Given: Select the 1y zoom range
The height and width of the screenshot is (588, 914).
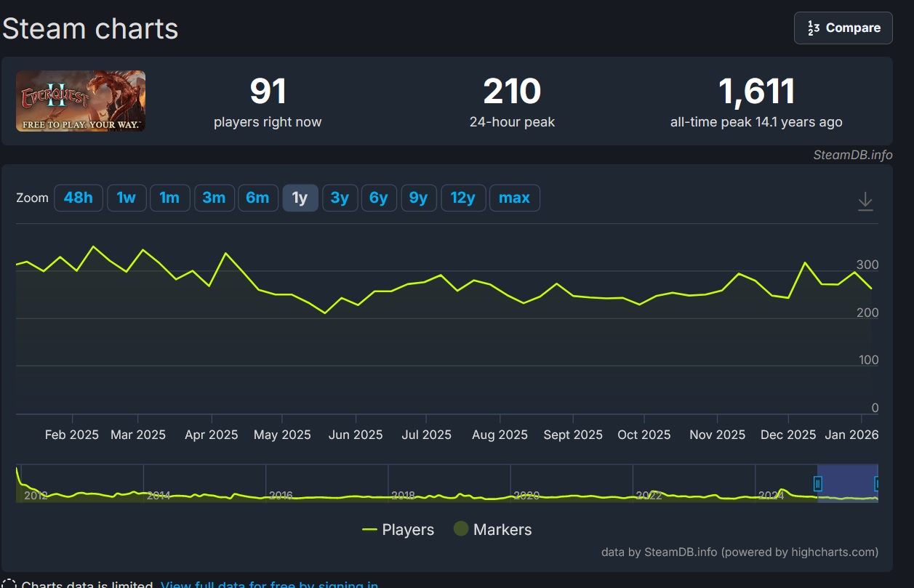Looking at the screenshot, I should pyautogui.click(x=300, y=198).
